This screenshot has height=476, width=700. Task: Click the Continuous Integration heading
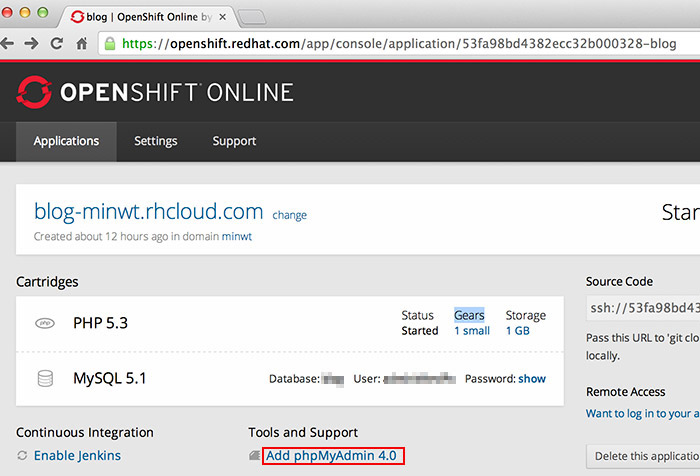click(85, 432)
